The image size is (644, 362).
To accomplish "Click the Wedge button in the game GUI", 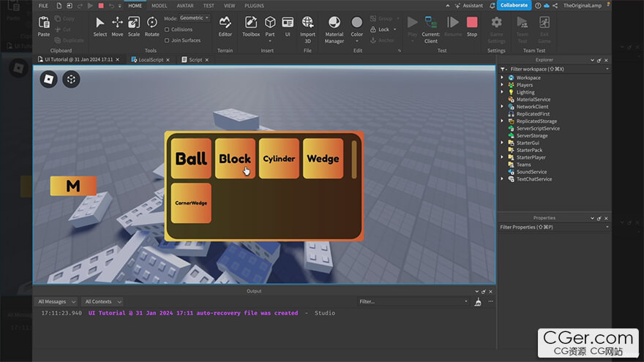I will pos(323,159).
